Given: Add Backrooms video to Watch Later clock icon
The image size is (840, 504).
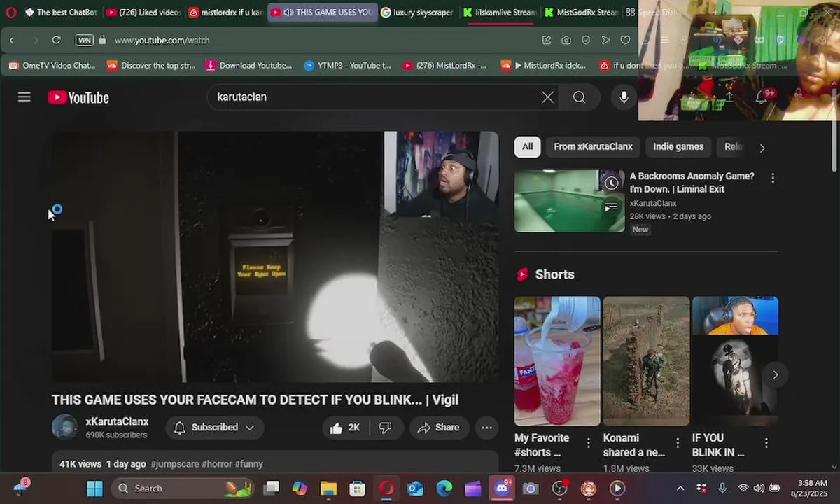Looking at the screenshot, I should 611,183.
